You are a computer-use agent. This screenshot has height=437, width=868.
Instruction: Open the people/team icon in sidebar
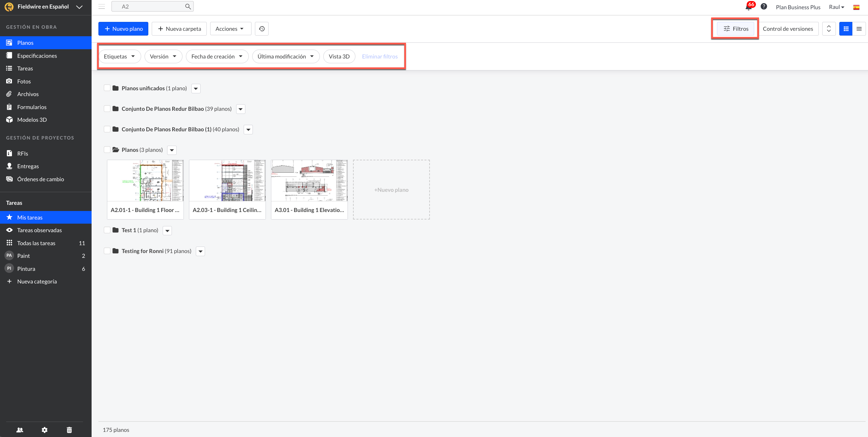[20, 430]
